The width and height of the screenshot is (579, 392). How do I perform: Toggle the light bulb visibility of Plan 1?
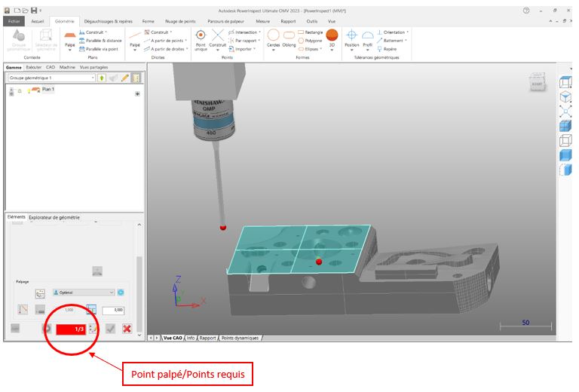[x=29, y=90]
